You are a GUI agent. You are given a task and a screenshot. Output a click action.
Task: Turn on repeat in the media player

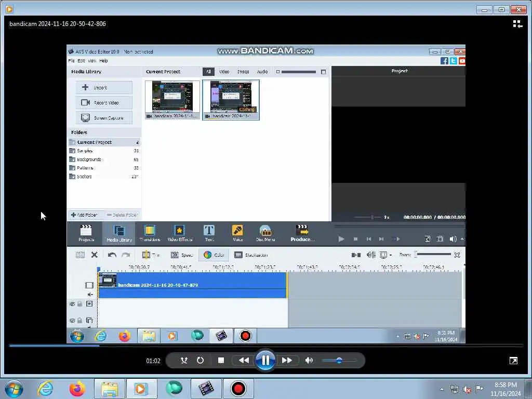click(x=200, y=361)
